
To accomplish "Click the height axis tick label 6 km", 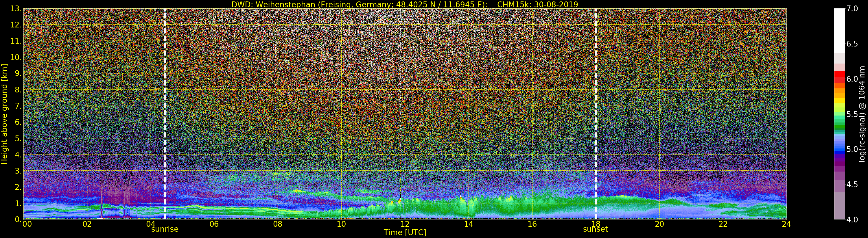I will pyautogui.click(x=18, y=122).
